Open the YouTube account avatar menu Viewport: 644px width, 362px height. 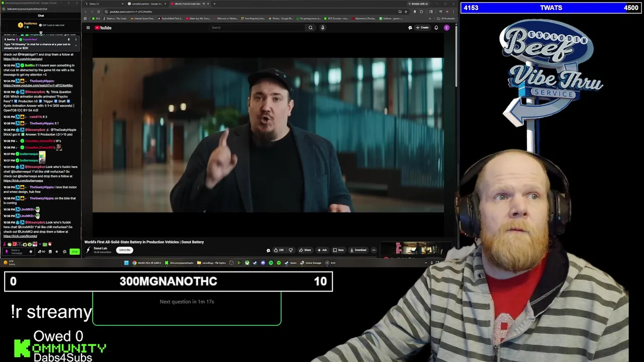(x=446, y=28)
